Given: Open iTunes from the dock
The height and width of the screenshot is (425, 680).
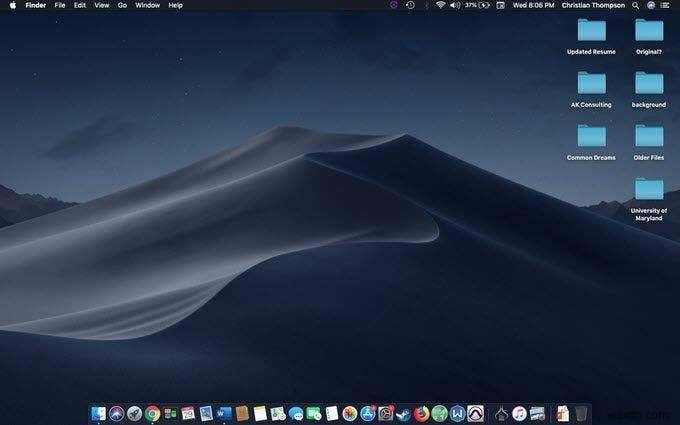Looking at the screenshot, I should pyautogui.click(x=519, y=414).
